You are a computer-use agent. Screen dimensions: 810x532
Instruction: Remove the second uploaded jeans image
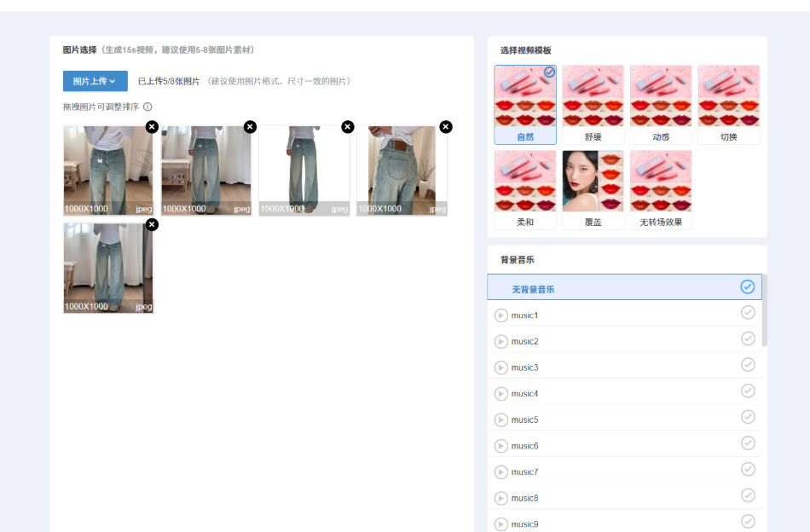[250, 126]
